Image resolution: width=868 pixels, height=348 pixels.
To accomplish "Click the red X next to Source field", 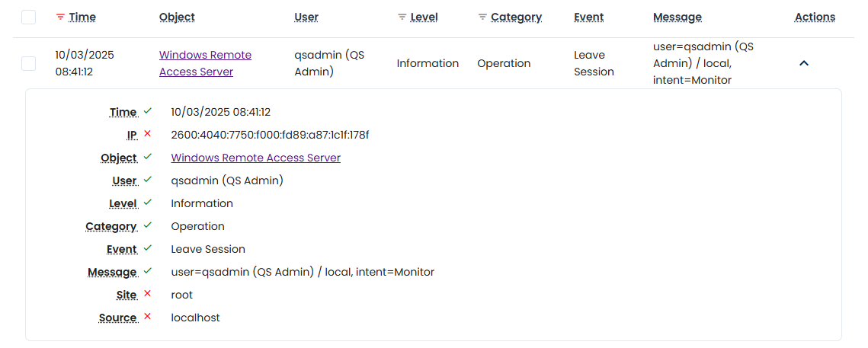I will coord(147,317).
